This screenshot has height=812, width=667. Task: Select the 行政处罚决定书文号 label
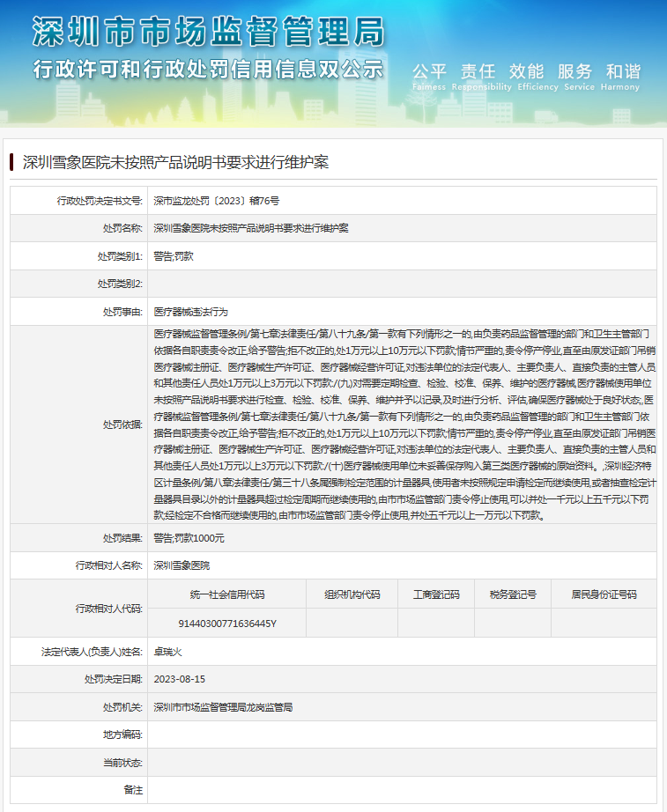100,201
